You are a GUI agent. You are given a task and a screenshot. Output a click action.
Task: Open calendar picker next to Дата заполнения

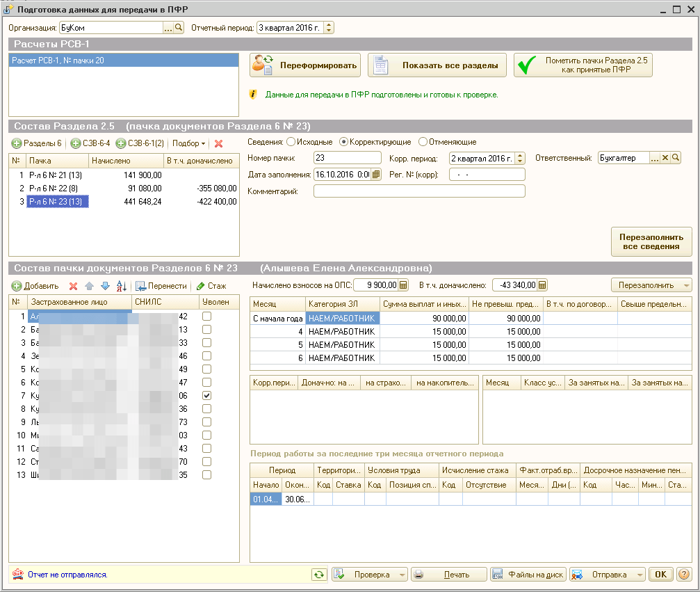tap(376, 174)
